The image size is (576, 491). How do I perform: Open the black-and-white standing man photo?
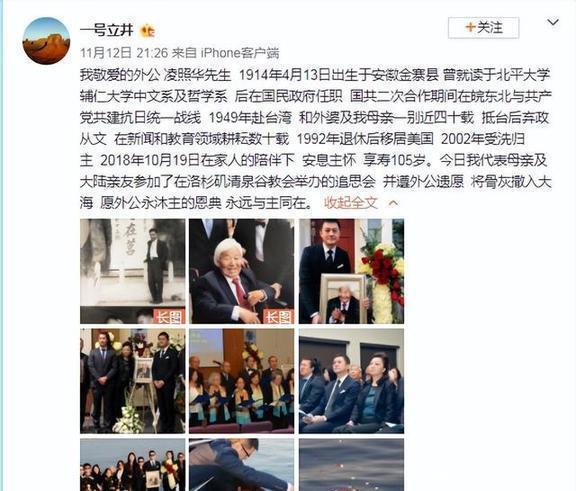pos(133,271)
